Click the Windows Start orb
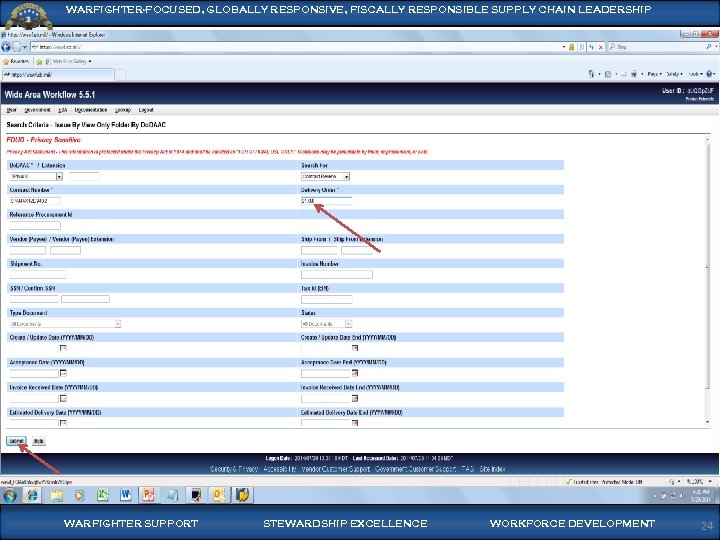 pos(10,495)
